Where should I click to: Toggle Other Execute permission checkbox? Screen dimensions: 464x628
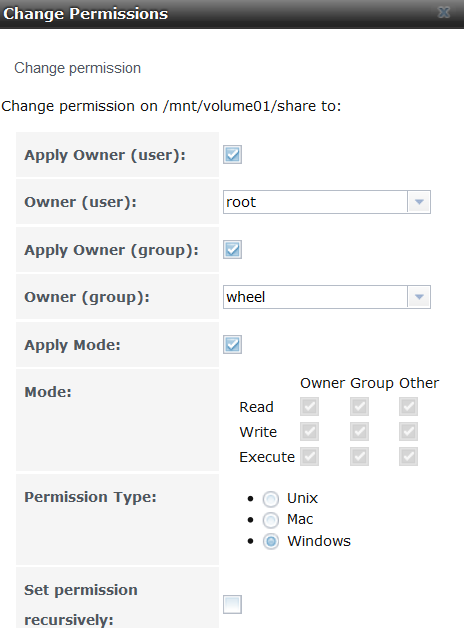pos(408,457)
